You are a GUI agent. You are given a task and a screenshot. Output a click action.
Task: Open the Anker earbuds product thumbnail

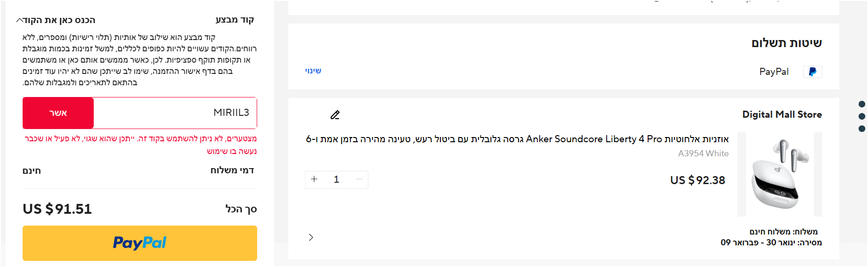[x=779, y=174]
